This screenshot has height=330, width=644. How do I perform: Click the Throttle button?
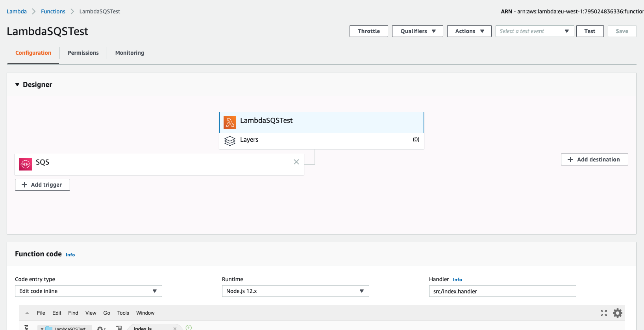[369, 31]
